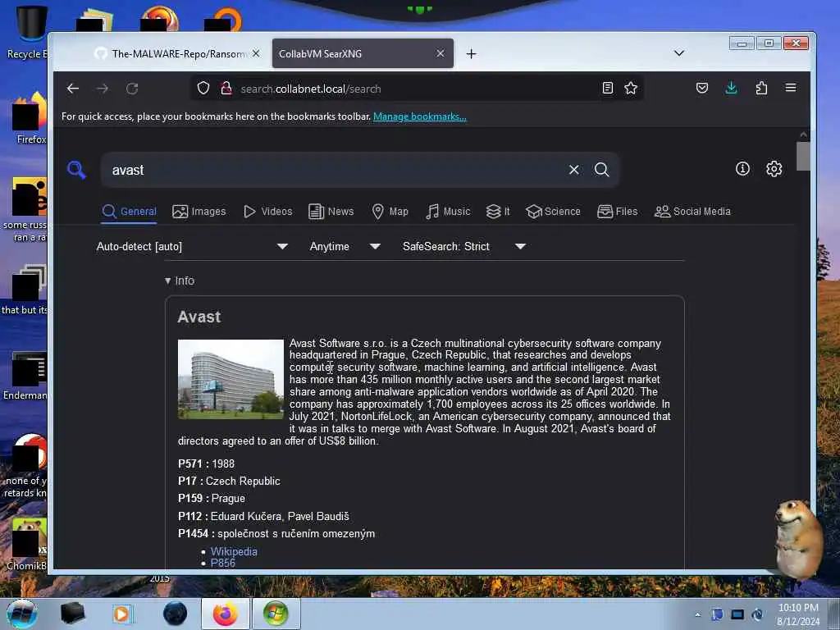Open the P856 link
This screenshot has width=840, height=630.
coord(223,563)
